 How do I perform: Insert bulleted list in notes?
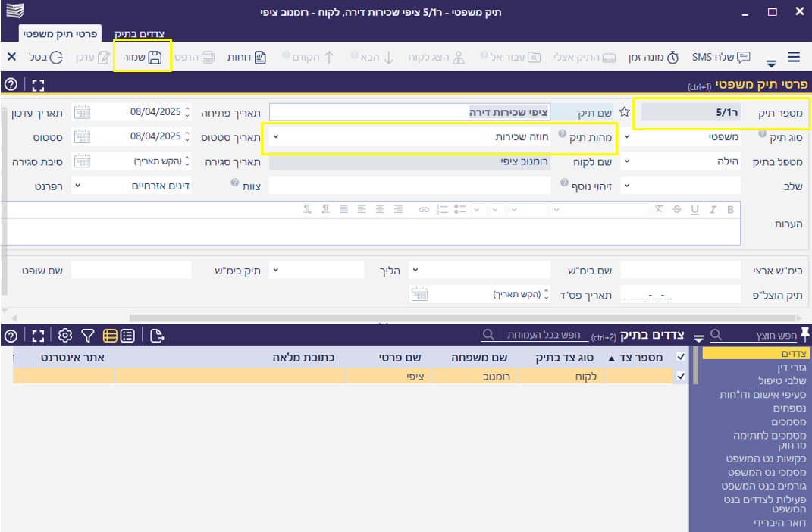460,210
